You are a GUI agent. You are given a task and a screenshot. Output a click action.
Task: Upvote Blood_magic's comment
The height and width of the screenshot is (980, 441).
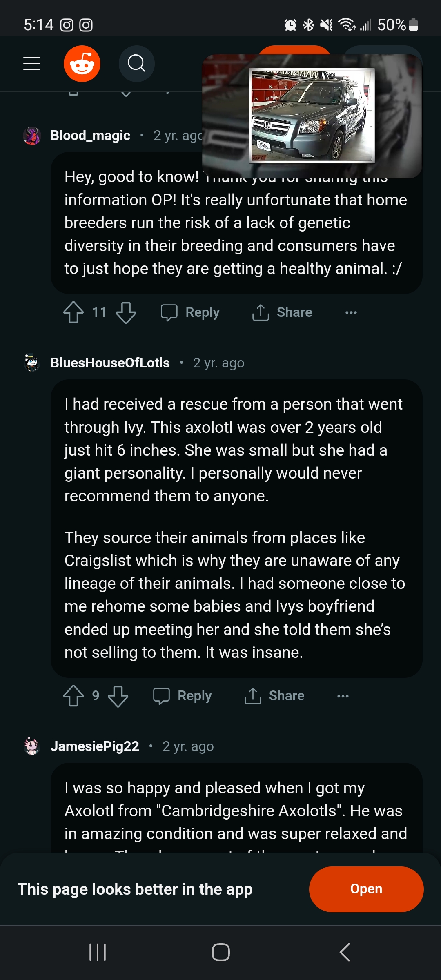73,312
